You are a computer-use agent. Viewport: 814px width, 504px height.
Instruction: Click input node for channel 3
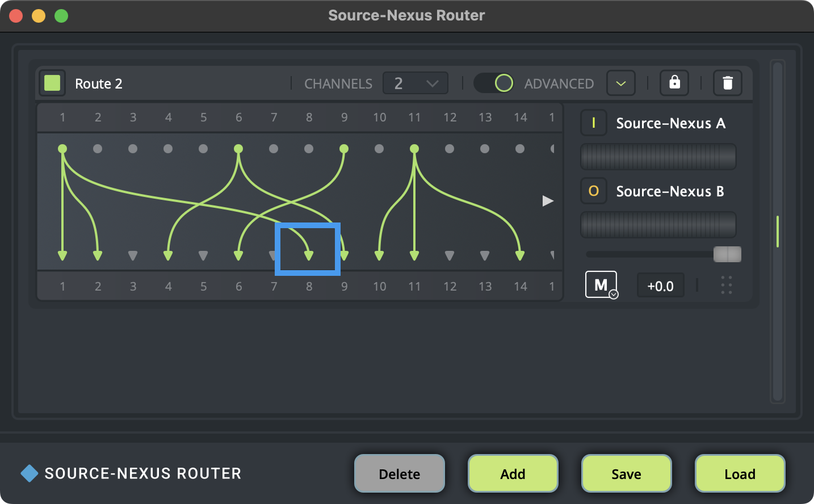(x=133, y=149)
